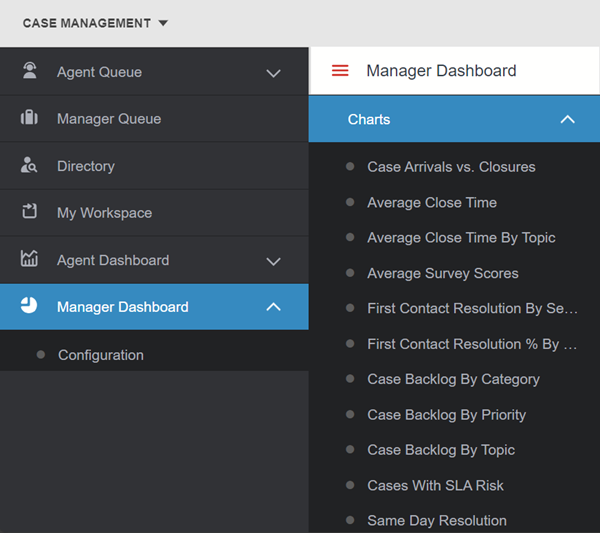Screen dimensions: 600x533
Task: Open Average Close Time By Topic chart
Action: pos(461,238)
